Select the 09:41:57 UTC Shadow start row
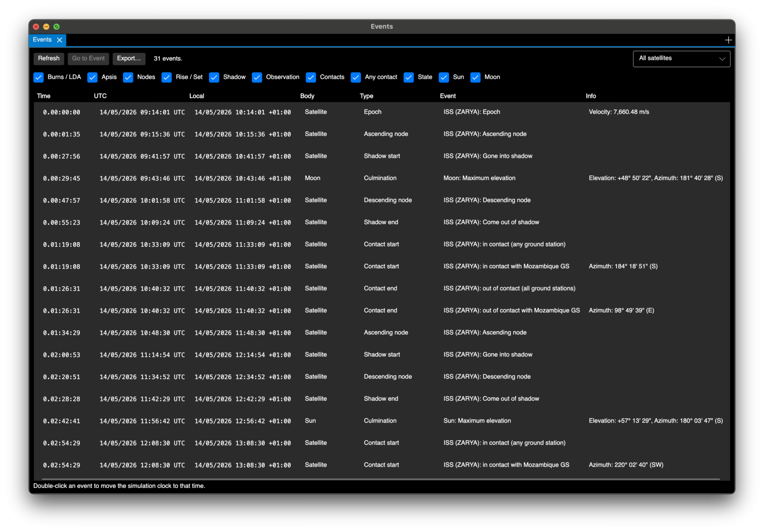The width and height of the screenshot is (764, 532). coord(382,156)
